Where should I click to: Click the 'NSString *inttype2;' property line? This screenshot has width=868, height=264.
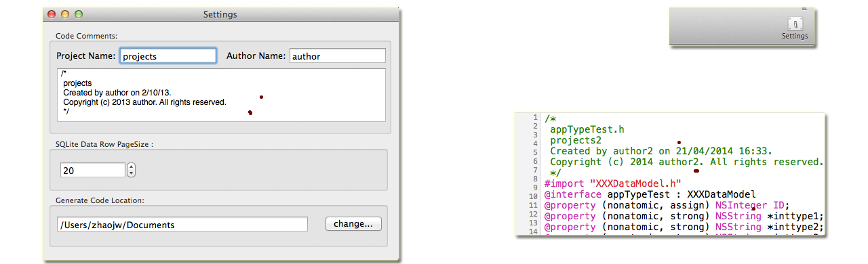pyautogui.click(x=684, y=227)
